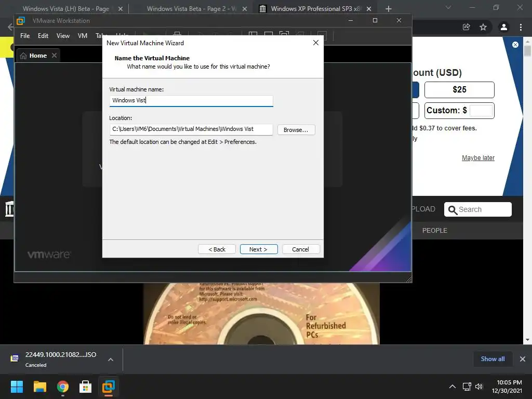Screen dimensions: 532x399
Task: Click the Internet Archive Search box
Action: [478, 209]
